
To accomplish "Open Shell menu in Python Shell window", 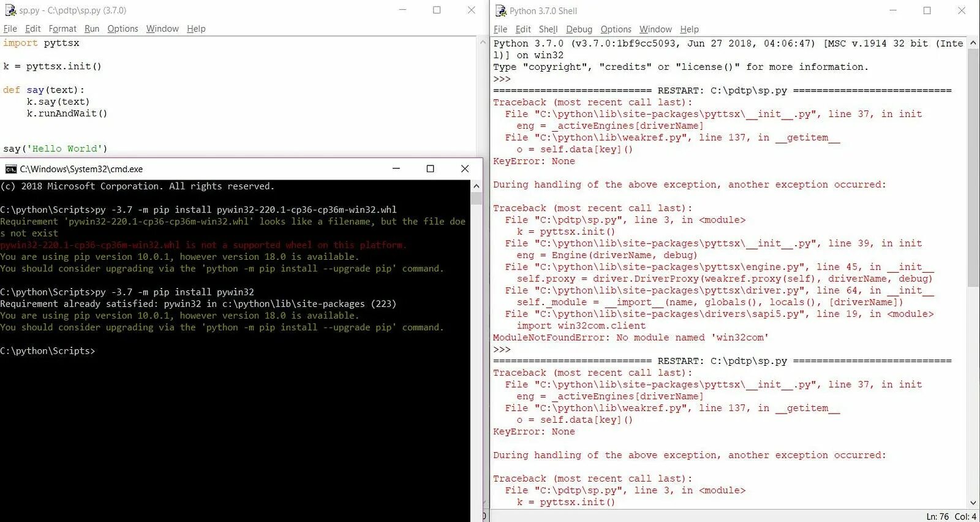I will tap(548, 29).
